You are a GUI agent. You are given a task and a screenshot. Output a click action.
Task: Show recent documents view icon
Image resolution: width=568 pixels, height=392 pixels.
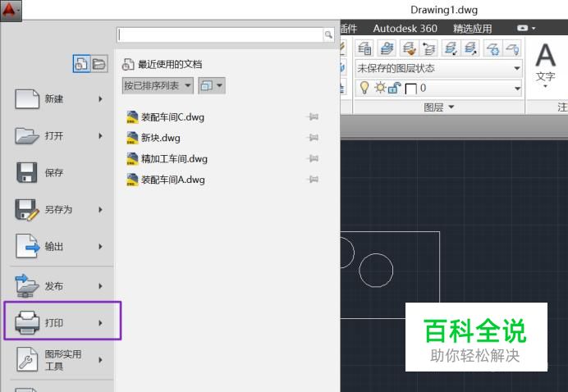click(x=81, y=64)
